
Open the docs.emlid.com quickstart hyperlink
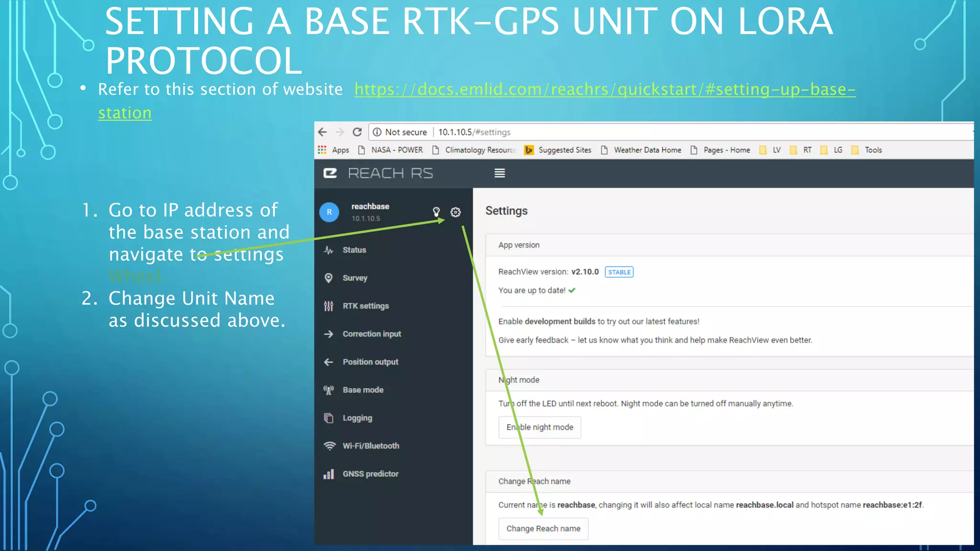604,89
